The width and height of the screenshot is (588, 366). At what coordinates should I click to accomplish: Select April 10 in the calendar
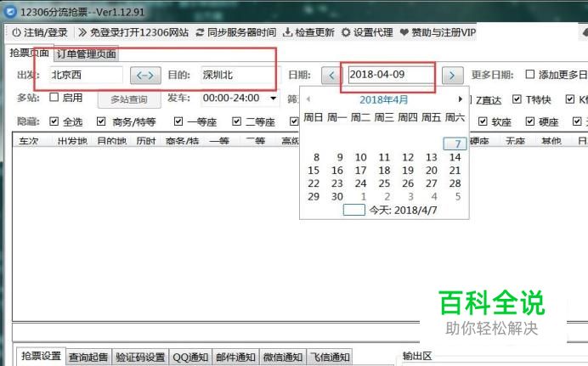[x=361, y=157]
